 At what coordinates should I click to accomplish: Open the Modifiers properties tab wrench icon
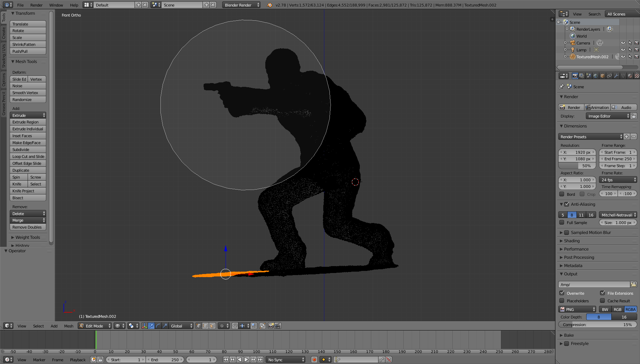pos(616,76)
